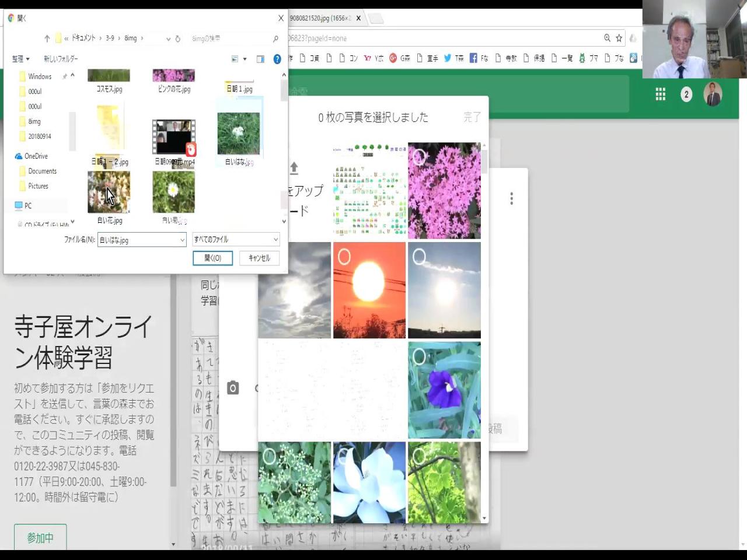
Task: Open the Twitter T森 bookmark
Action: [x=453, y=58]
